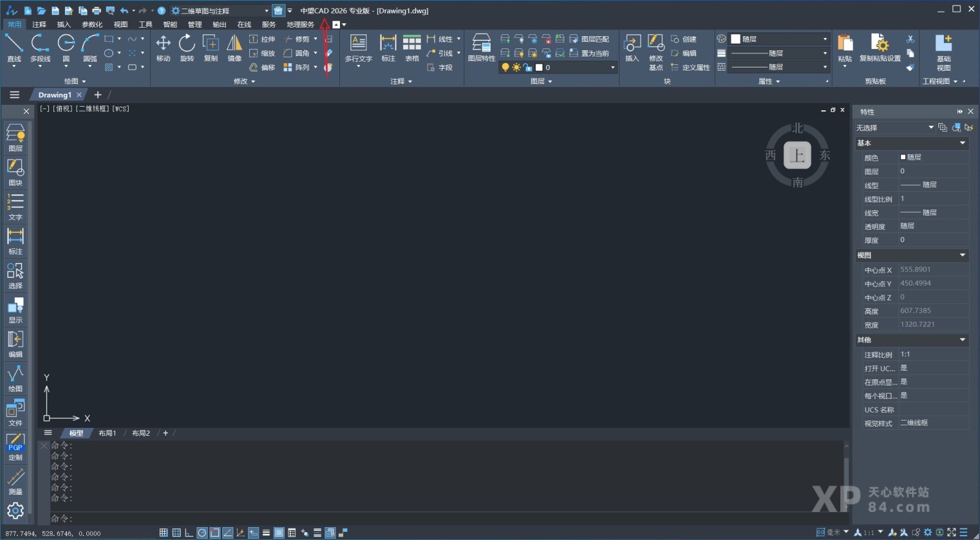
Task: Click 定义属性 define attribute button
Action: click(x=690, y=67)
